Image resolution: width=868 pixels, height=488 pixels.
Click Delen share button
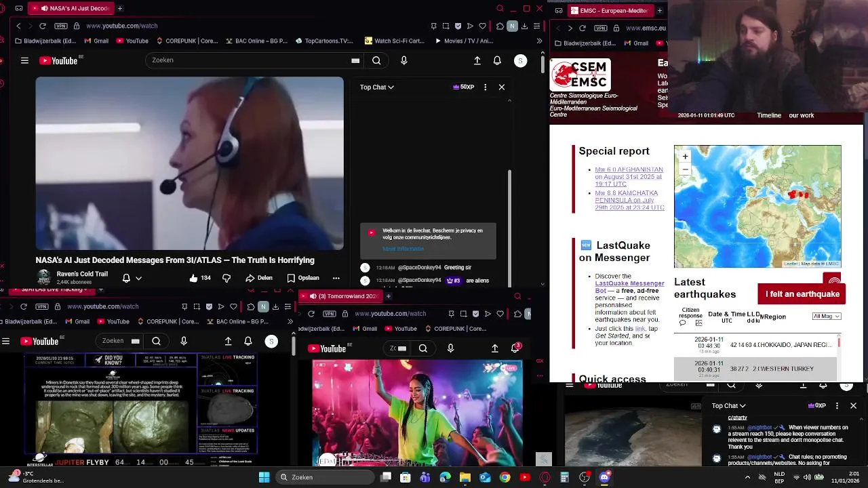click(259, 278)
